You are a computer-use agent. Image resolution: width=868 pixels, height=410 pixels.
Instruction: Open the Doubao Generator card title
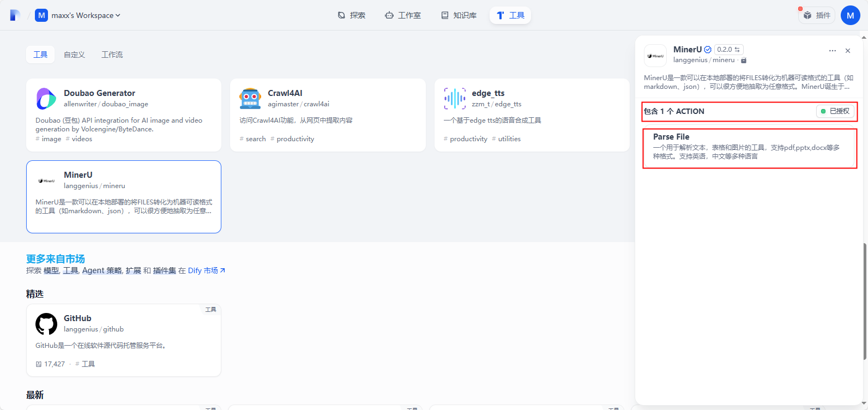click(x=99, y=93)
